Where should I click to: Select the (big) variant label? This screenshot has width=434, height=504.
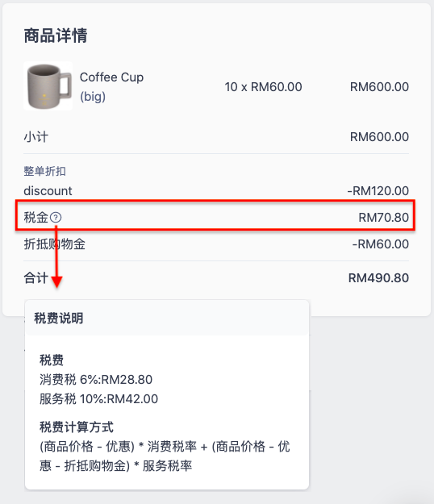tap(93, 97)
